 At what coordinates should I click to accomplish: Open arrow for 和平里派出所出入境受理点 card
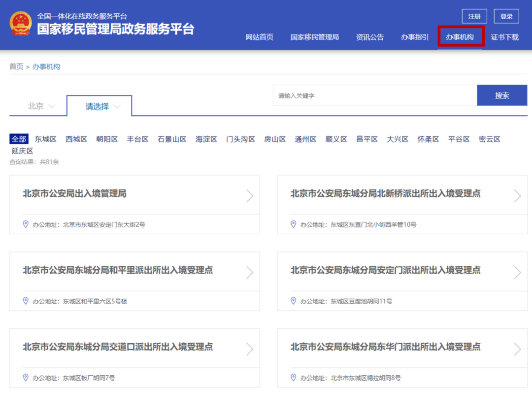pyautogui.click(x=250, y=272)
